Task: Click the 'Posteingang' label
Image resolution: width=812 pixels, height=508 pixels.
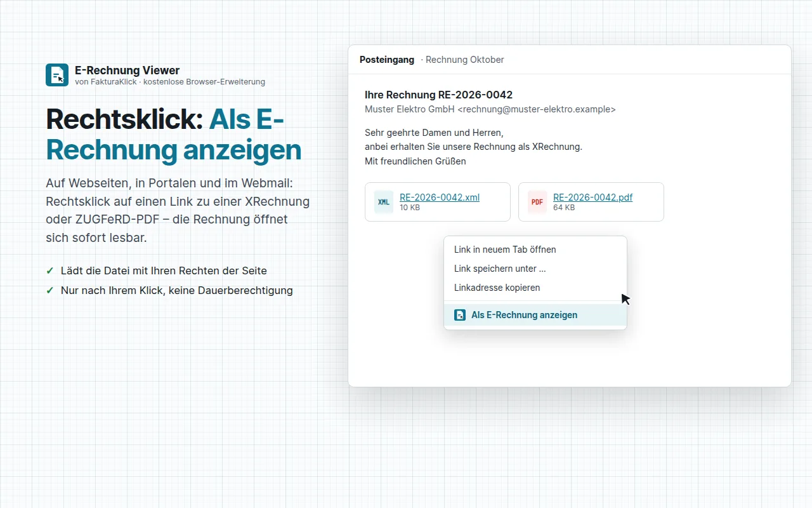Action: [387, 60]
